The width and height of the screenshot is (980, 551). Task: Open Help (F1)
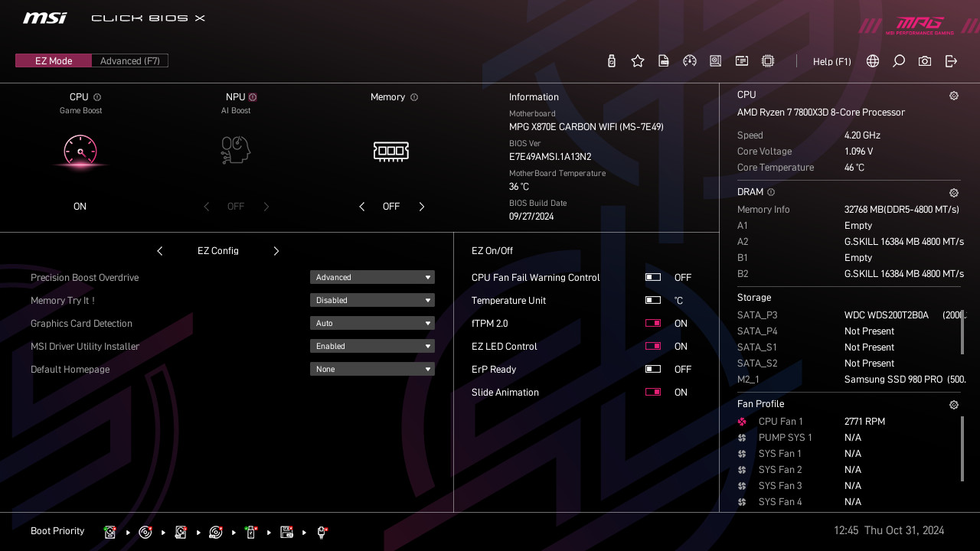pyautogui.click(x=832, y=62)
